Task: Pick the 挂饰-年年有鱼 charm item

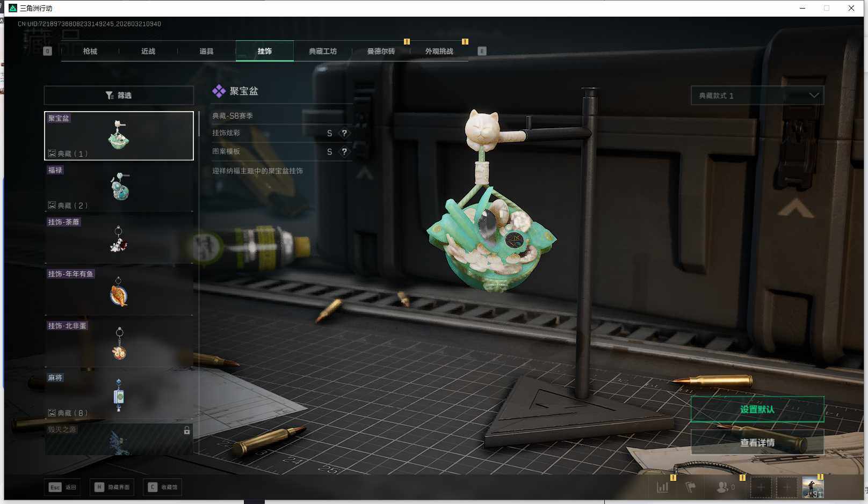Action: coord(119,291)
